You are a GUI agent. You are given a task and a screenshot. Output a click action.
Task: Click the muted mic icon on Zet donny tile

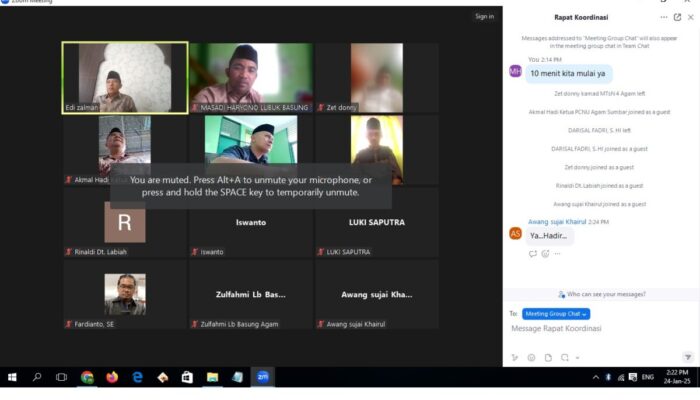pos(321,108)
